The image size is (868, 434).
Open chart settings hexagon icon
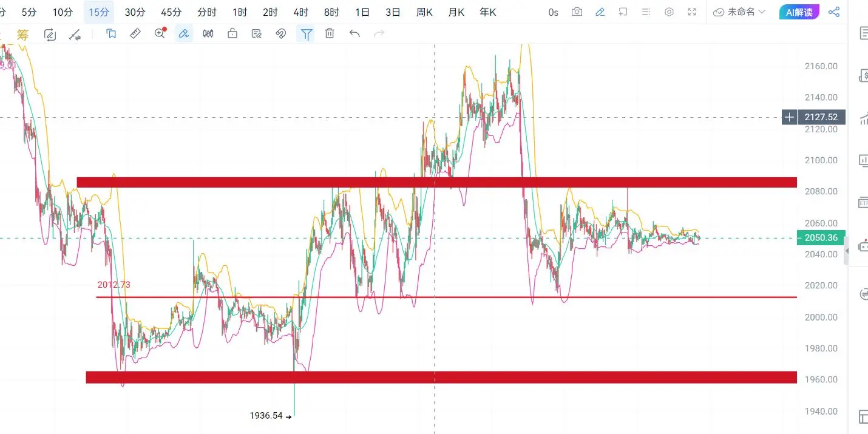point(669,12)
